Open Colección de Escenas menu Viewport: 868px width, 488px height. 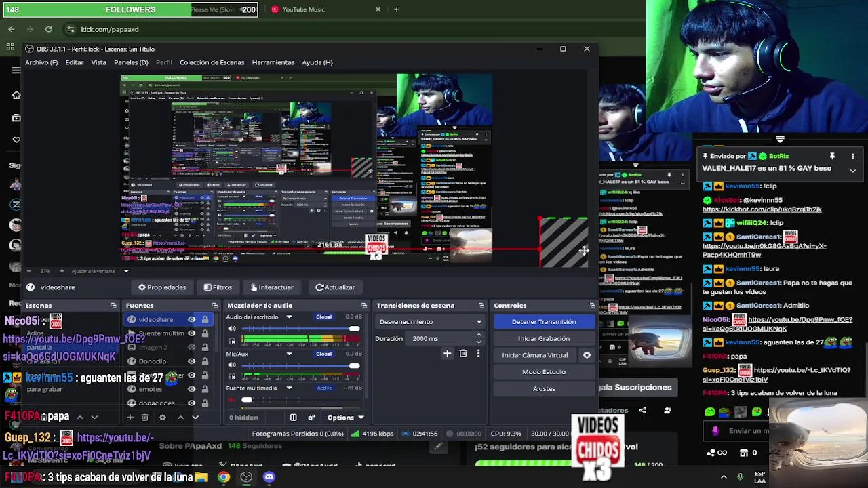click(x=212, y=62)
